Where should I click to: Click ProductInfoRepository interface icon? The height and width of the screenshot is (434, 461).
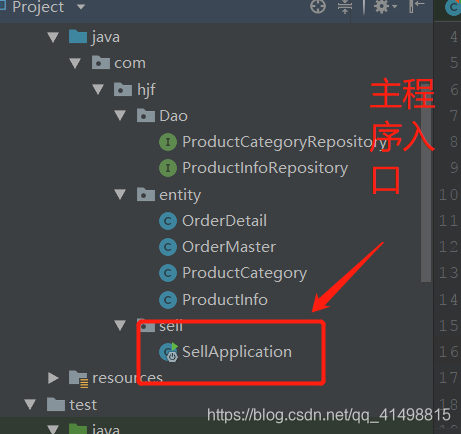(x=168, y=168)
